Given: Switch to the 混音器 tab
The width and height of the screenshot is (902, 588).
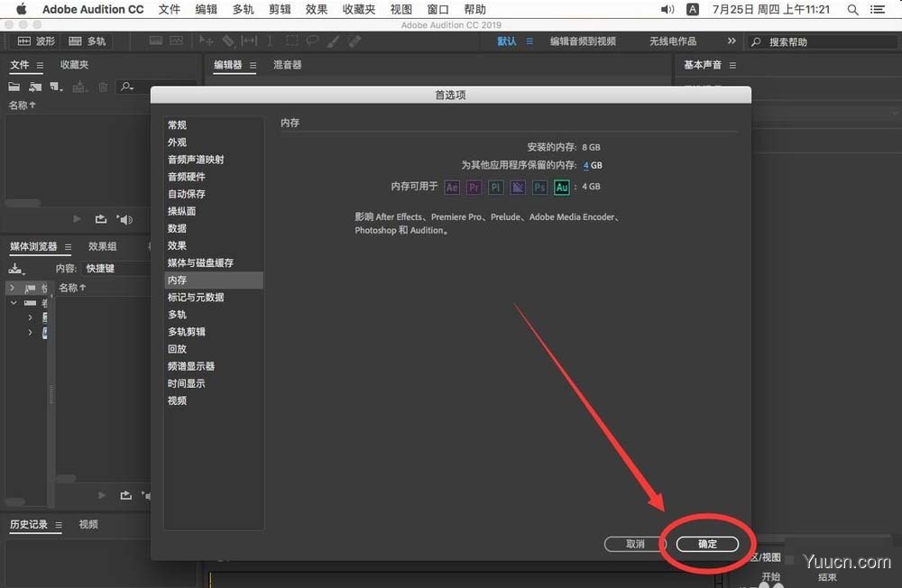Looking at the screenshot, I should click(287, 65).
